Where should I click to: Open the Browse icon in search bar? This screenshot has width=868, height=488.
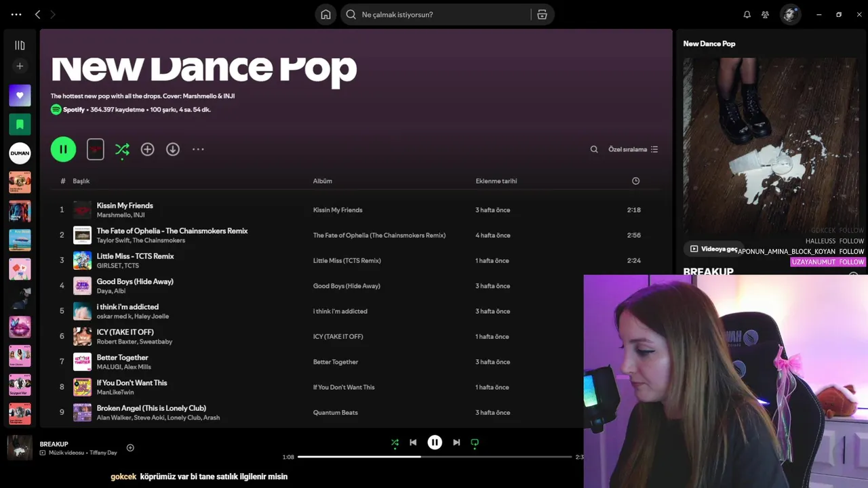click(542, 14)
